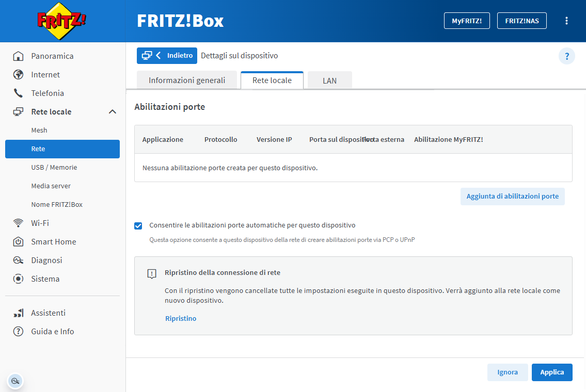Click the Protocollo column header

[x=220, y=140]
